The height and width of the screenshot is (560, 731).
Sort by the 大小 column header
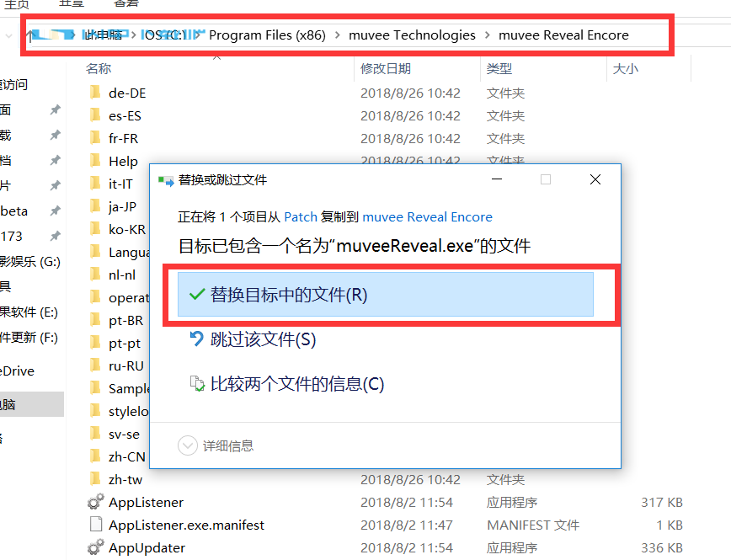tap(626, 68)
